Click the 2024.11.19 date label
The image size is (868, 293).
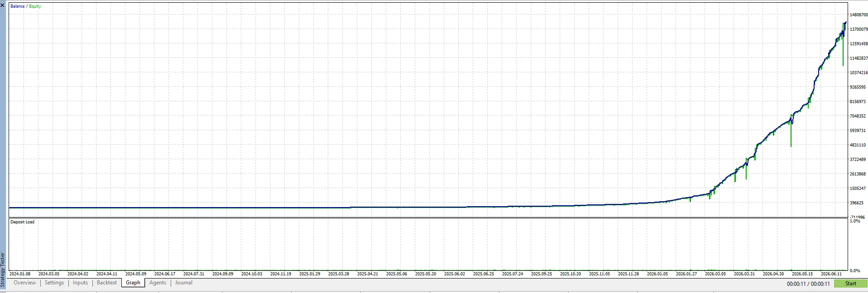click(x=281, y=274)
